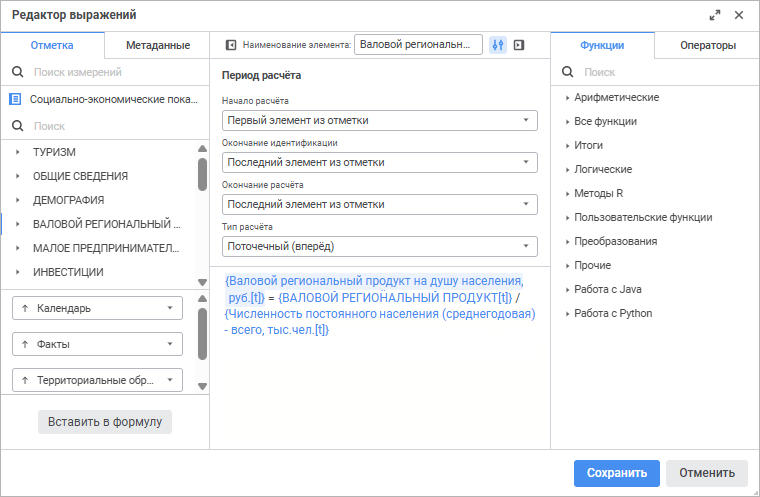This screenshot has width=760, height=497.
Task: Click the Социально-экономические показатели catalog icon
Action: [16, 99]
